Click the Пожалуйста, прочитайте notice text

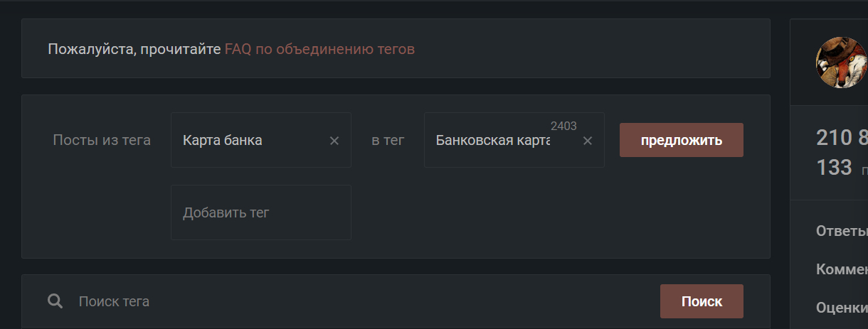pyautogui.click(x=134, y=49)
